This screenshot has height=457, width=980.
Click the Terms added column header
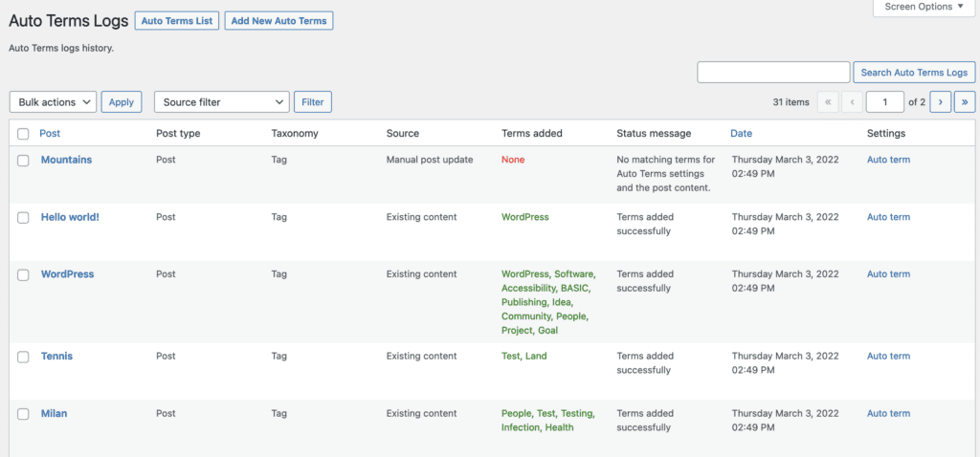tap(532, 133)
